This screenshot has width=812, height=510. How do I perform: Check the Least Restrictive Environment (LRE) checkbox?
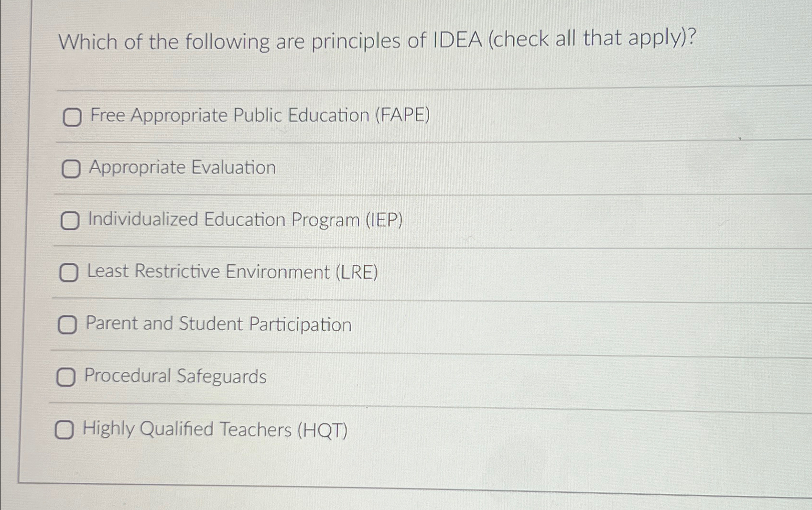pyautogui.click(x=69, y=273)
